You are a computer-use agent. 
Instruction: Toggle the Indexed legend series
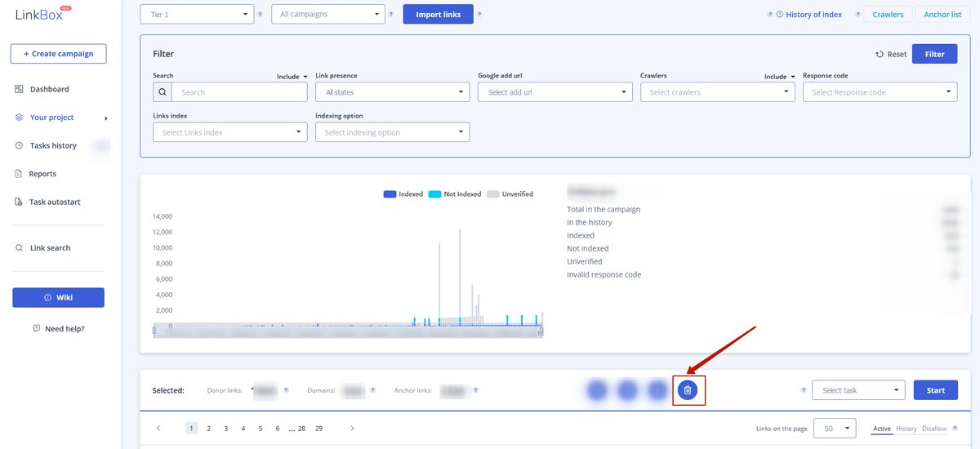tap(403, 194)
